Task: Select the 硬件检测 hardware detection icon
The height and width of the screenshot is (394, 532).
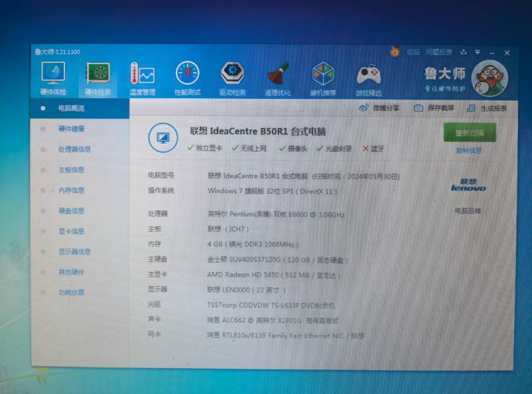Action: pyautogui.click(x=98, y=78)
